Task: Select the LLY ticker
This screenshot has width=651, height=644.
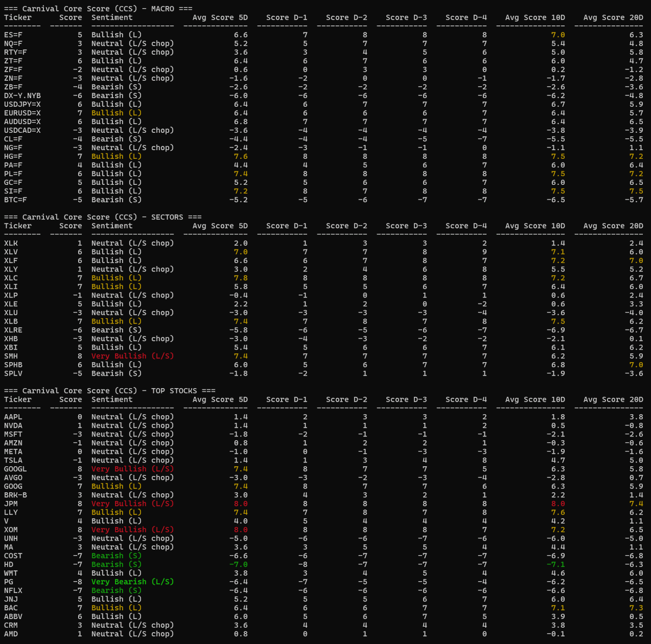Action: click(x=11, y=512)
